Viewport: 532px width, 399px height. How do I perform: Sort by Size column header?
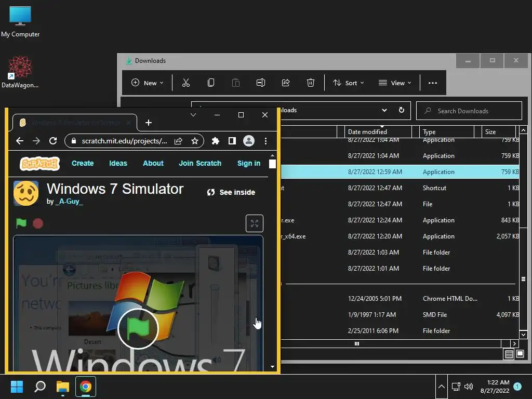click(x=498, y=131)
